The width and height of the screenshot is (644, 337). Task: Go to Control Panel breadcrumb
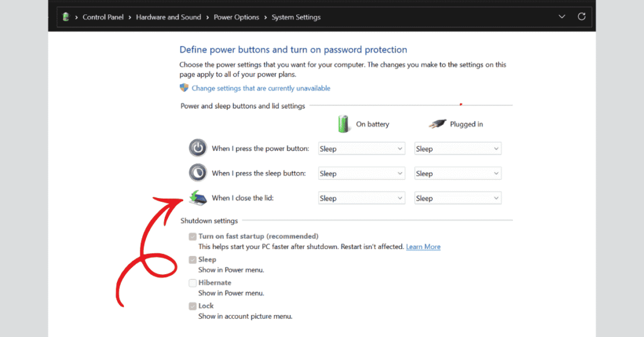(103, 17)
